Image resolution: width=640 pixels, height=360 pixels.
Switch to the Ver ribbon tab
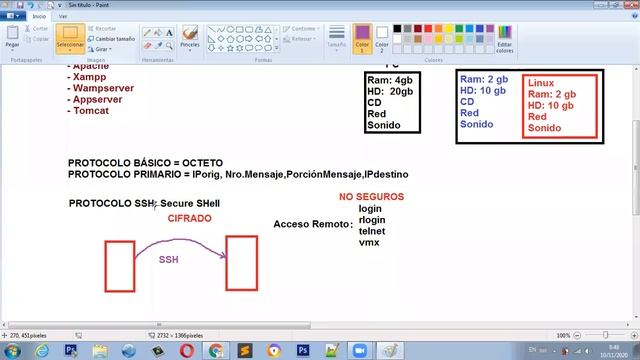pos(63,16)
